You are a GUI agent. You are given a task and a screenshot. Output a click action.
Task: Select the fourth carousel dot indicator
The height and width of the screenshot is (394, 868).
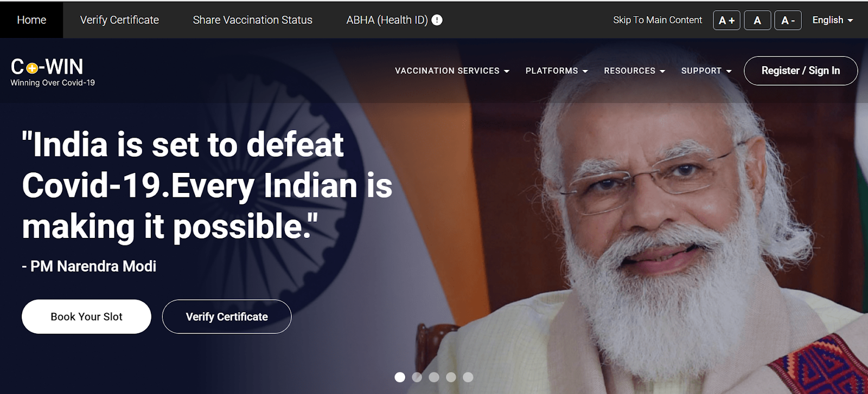tap(451, 377)
